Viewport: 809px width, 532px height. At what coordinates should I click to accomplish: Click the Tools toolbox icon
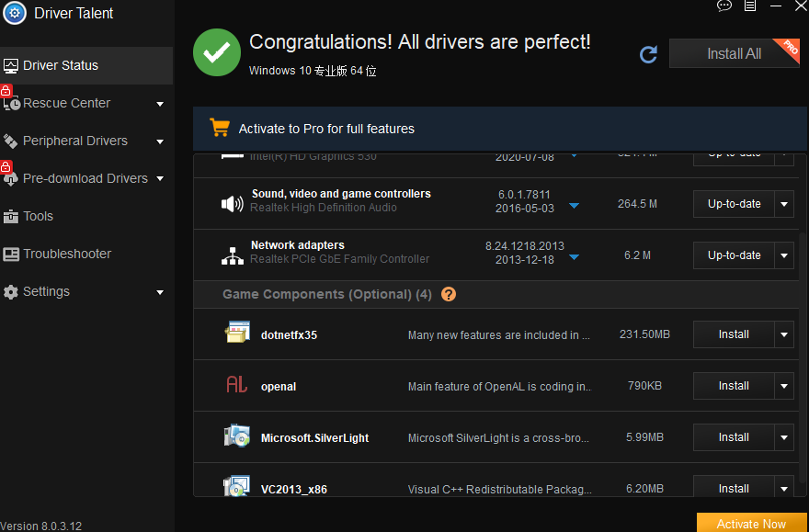click(x=11, y=217)
